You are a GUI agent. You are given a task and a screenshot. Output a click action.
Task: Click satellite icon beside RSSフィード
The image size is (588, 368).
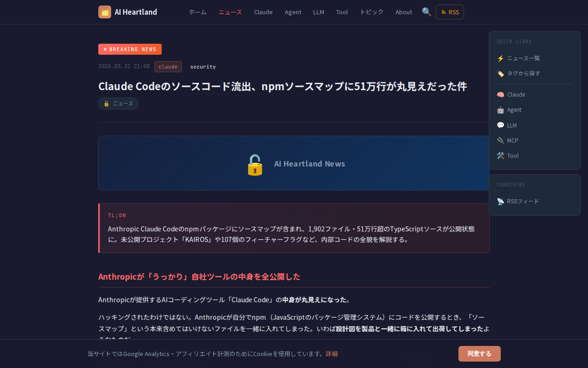click(x=501, y=201)
